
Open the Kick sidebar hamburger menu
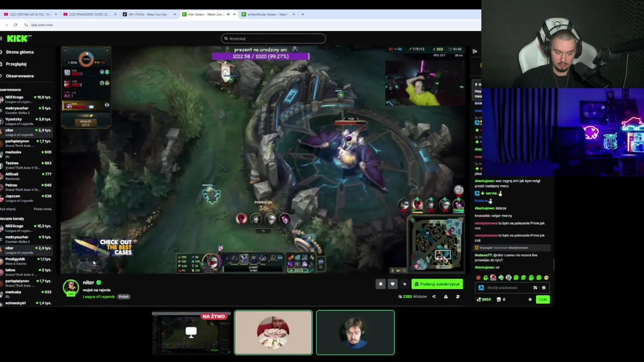coord(2,39)
